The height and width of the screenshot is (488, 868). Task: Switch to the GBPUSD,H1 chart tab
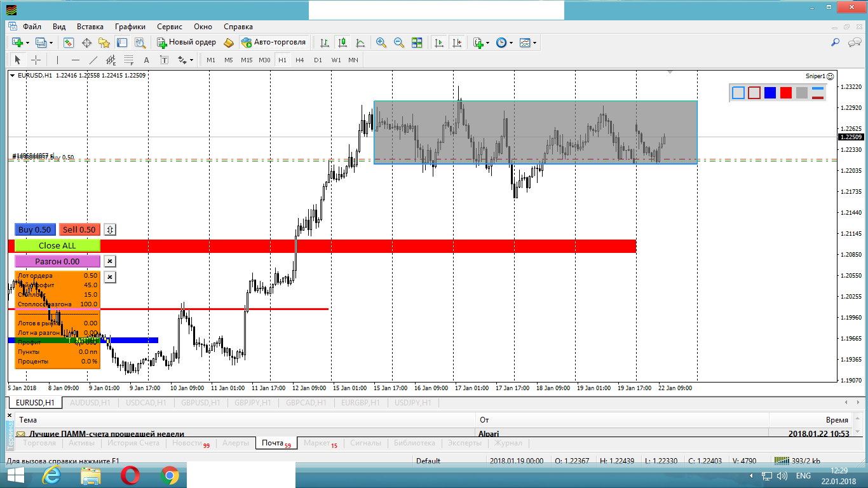click(200, 403)
